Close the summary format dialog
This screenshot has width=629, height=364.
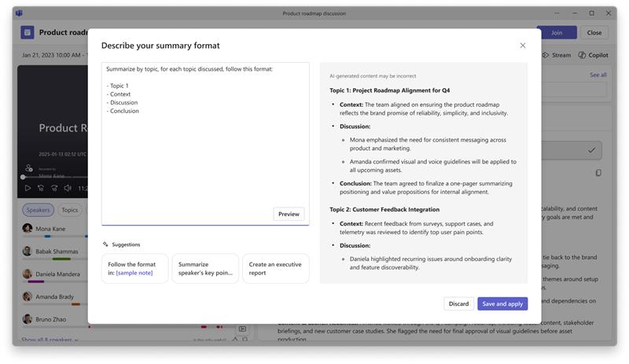pyautogui.click(x=522, y=46)
